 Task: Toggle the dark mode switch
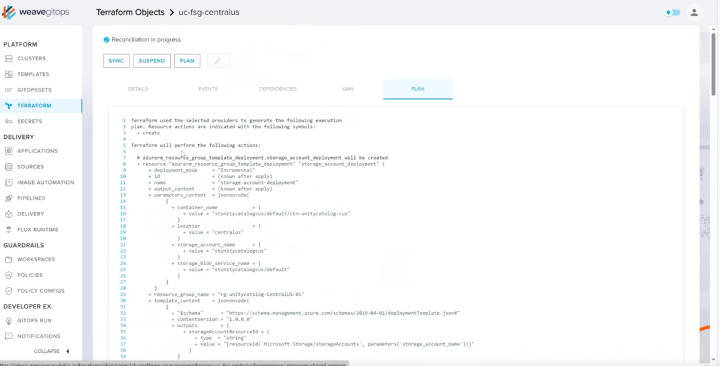673,12
